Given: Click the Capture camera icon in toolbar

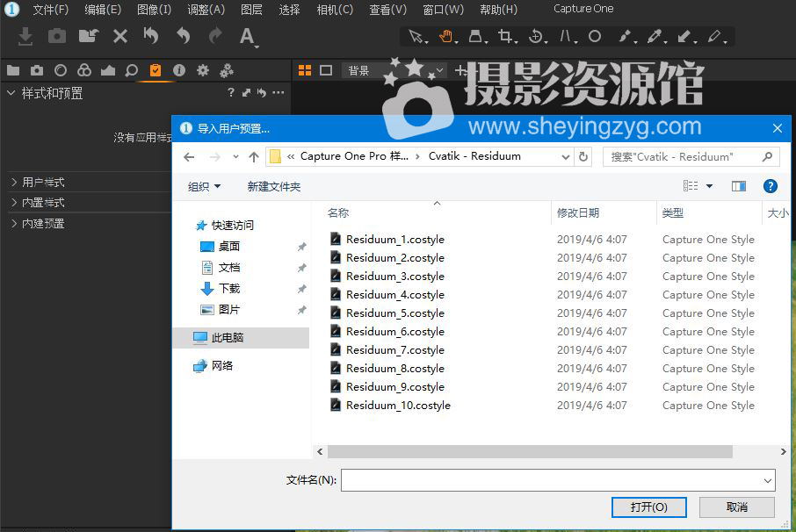Looking at the screenshot, I should coord(56,37).
